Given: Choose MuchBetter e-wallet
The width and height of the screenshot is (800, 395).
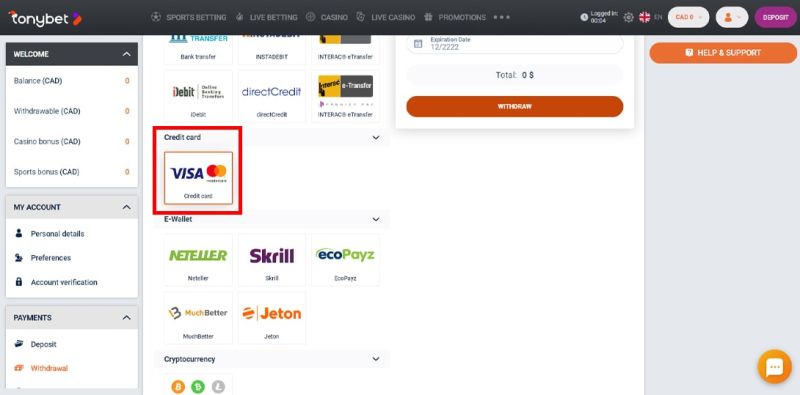Looking at the screenshot, I should (198, 318).
